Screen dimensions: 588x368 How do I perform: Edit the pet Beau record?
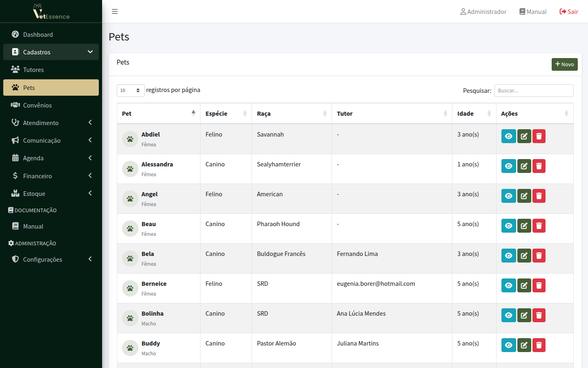point(524,226)
